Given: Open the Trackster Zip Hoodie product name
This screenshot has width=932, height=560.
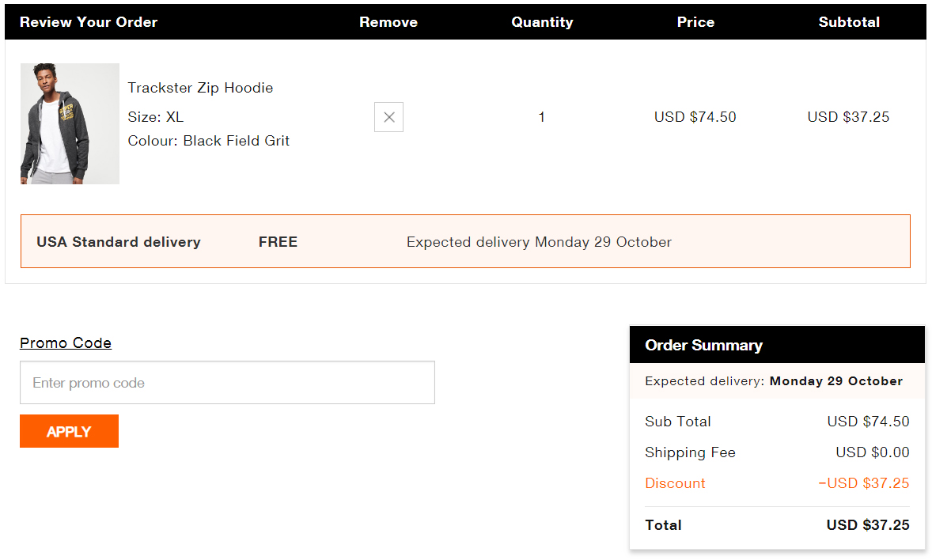Looking at the screenshot, I should 200,88.
